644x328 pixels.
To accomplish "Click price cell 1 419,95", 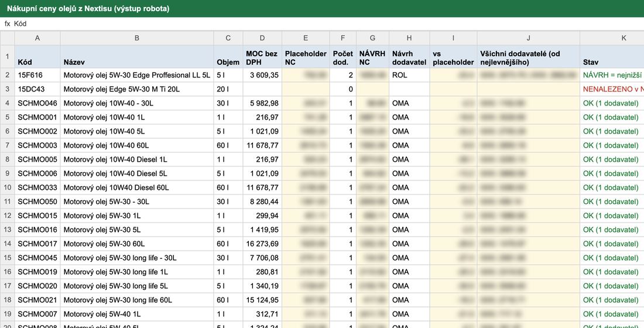I will [262, 230].
